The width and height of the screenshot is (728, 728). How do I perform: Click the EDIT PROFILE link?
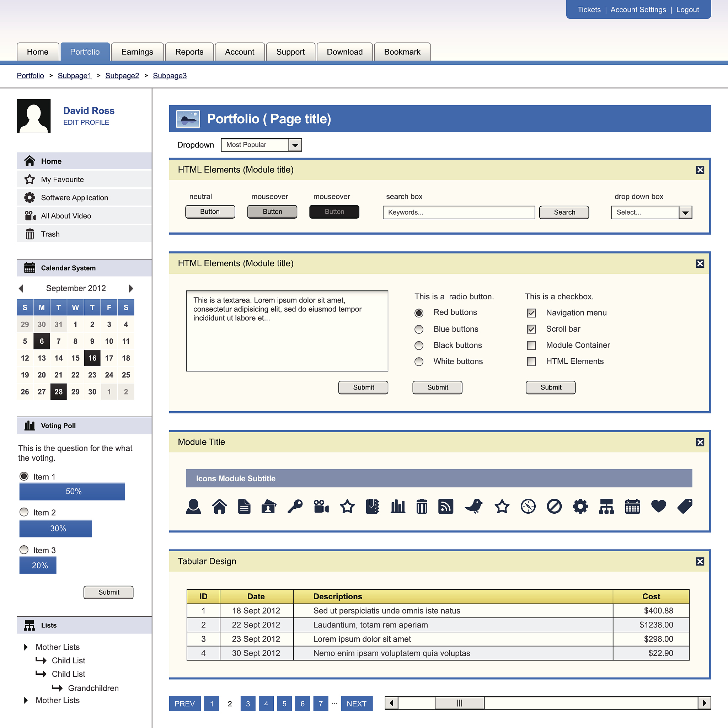click(x=86, y=123)
